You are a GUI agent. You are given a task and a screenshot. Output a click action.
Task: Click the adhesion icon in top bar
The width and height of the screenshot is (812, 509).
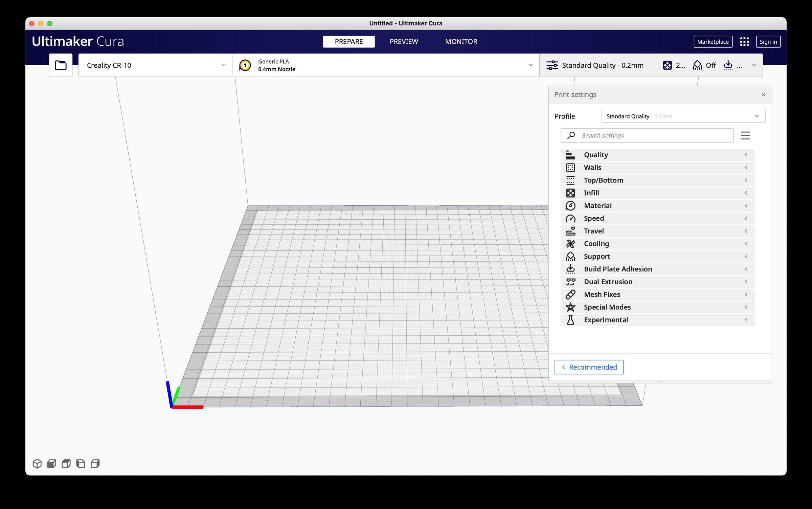point(728,65)
